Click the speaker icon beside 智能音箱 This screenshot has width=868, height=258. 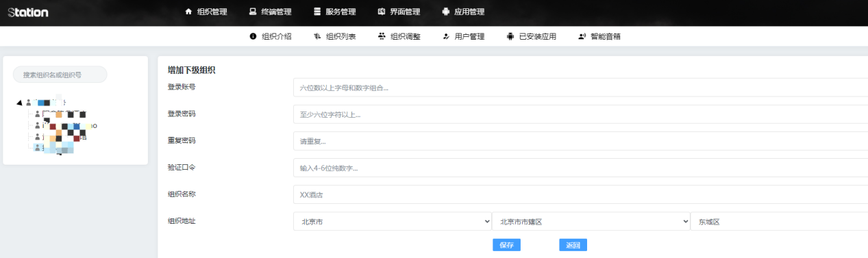(x=582, y=36)
